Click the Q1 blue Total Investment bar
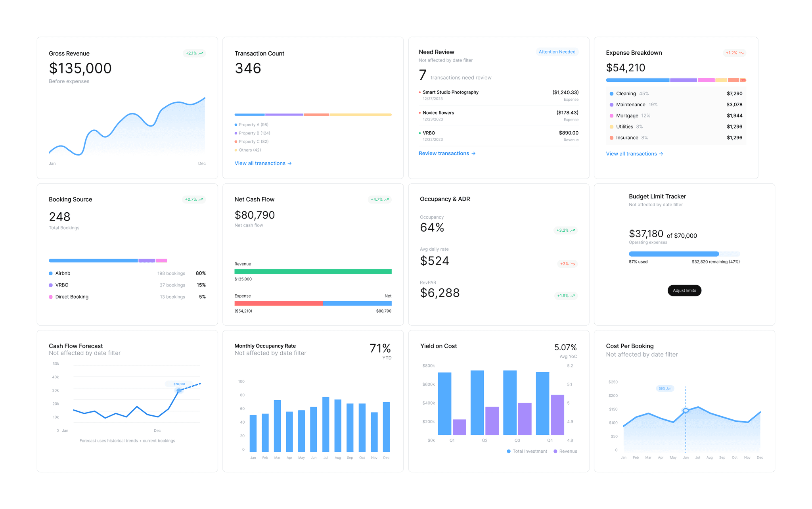812x509 pixels. pyautogui.click(x=444, y=403)
